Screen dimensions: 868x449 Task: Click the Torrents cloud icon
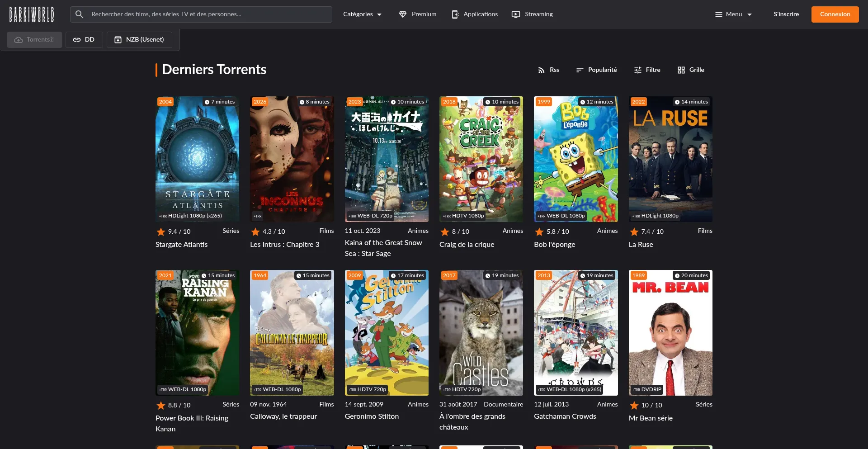point(19,40)
